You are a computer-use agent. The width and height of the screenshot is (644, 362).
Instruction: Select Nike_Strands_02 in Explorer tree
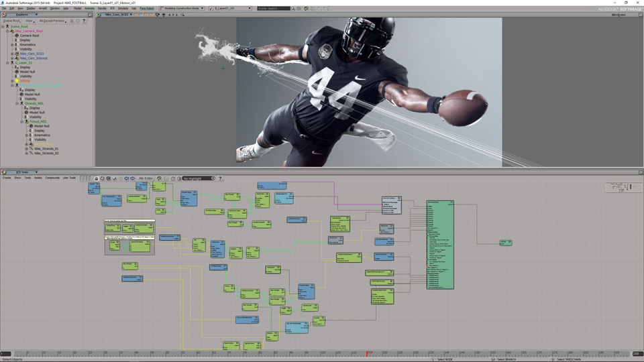pyautogui.click(x=46, y=154)
